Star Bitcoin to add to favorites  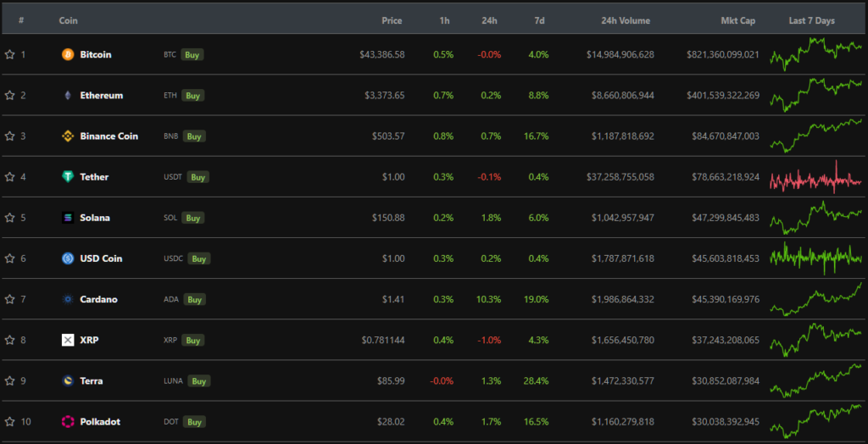point(10,54)
